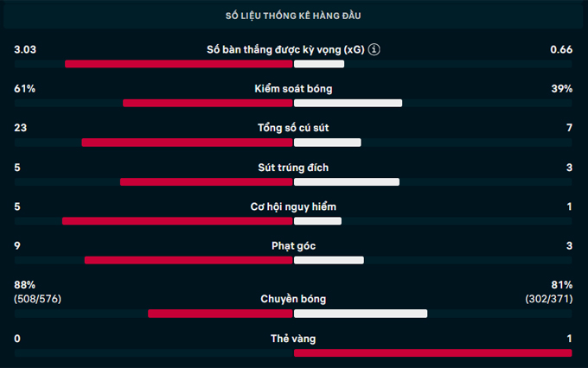Screen dimensions: 588x368
Task: Select the white xG bar
Action: tap(319, 64)
